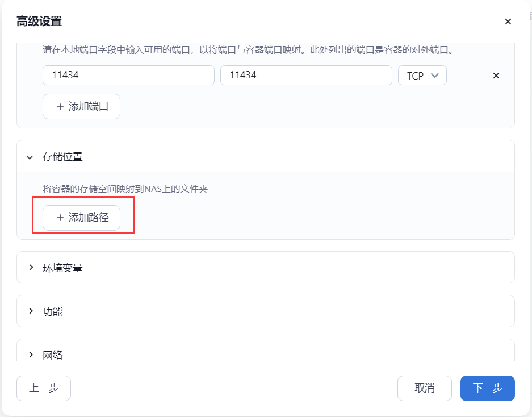The width and height of the screenshot is (532, 417).
Task: Click the 将容器的存储空间映射到NAS上的文件夹 description
Action: coord(125,189)
